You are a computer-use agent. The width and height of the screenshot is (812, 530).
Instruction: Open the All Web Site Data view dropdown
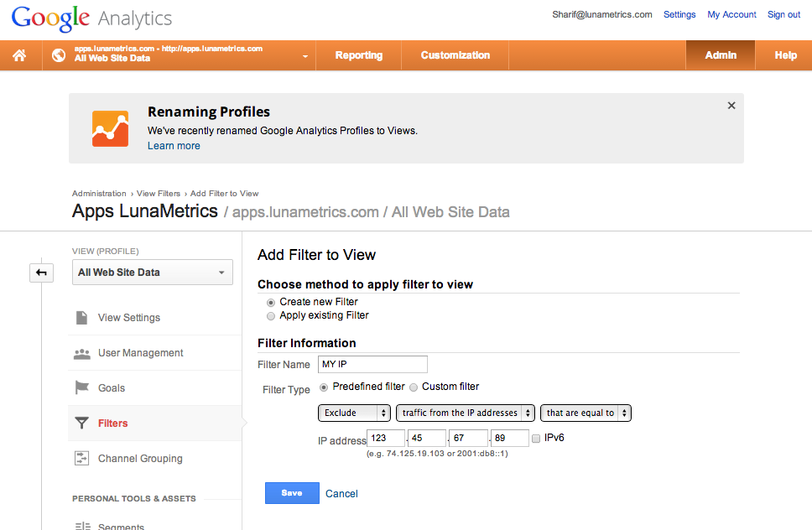point(153,273)
